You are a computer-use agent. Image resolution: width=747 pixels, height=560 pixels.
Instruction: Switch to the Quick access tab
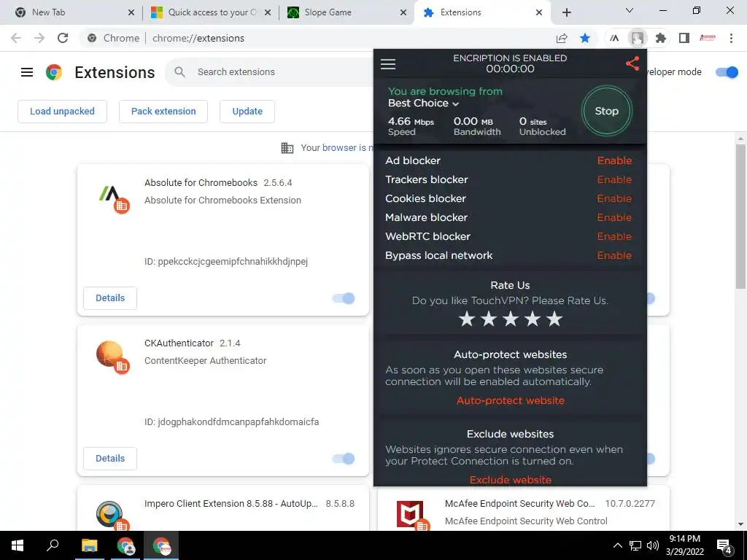[212, 12]
